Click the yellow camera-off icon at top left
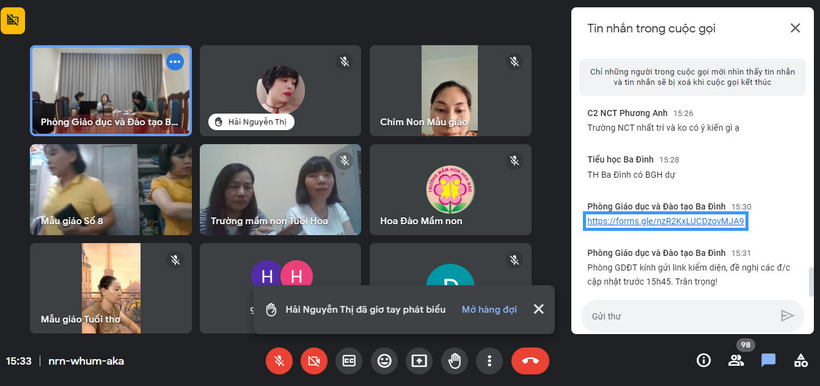820x386 pixels. (x=13, y=20)
